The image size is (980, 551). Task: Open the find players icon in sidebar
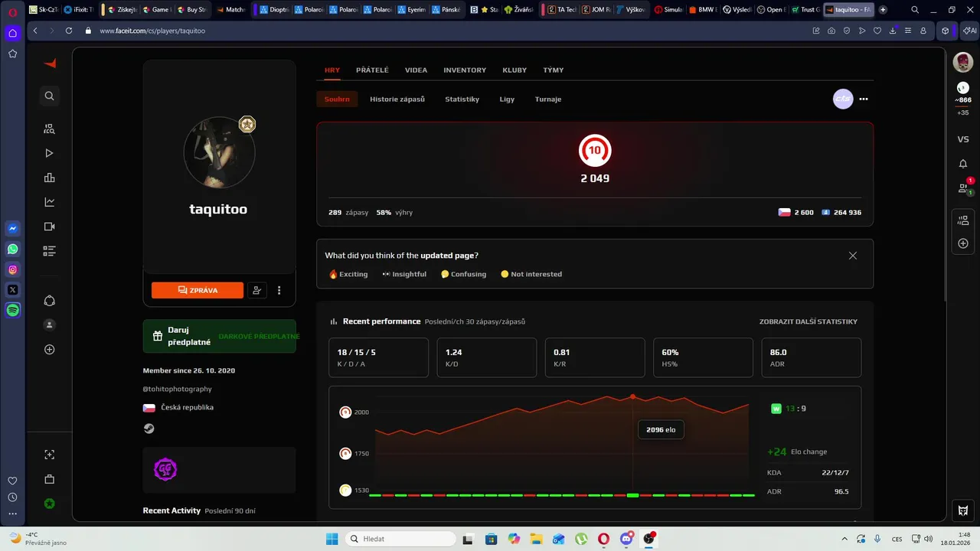(50, 129)
